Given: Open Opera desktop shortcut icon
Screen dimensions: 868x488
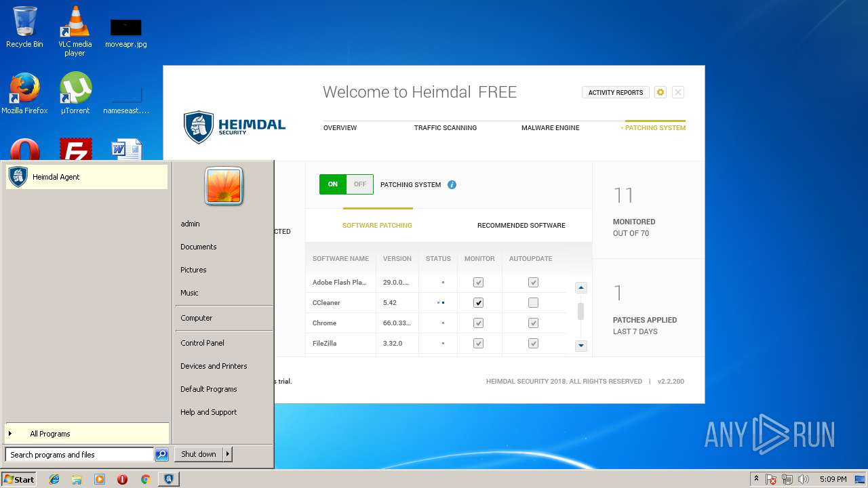Looking at the screenshot, I should point(24,150).
